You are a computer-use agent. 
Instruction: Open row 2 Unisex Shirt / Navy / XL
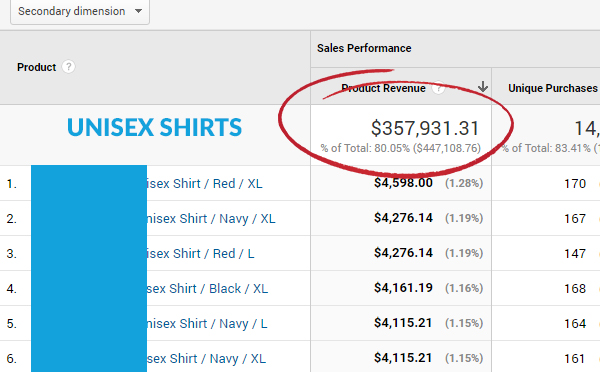(x=211, y=219)
